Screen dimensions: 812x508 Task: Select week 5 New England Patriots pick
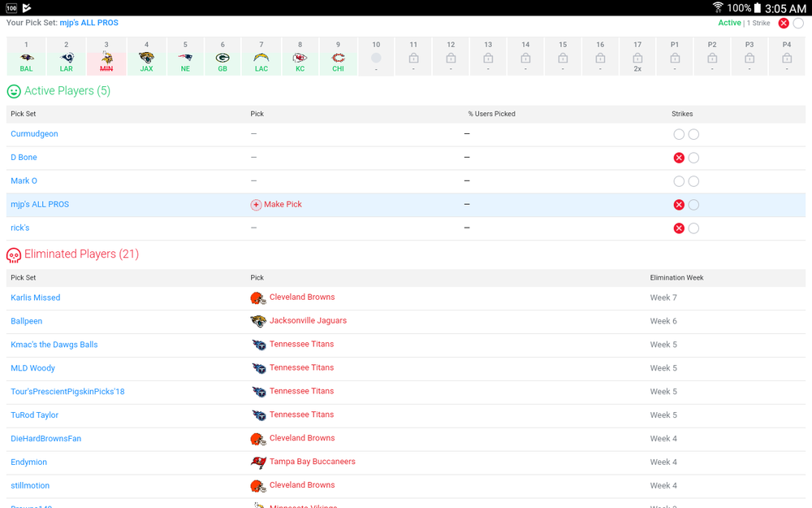tap(185, 57)
